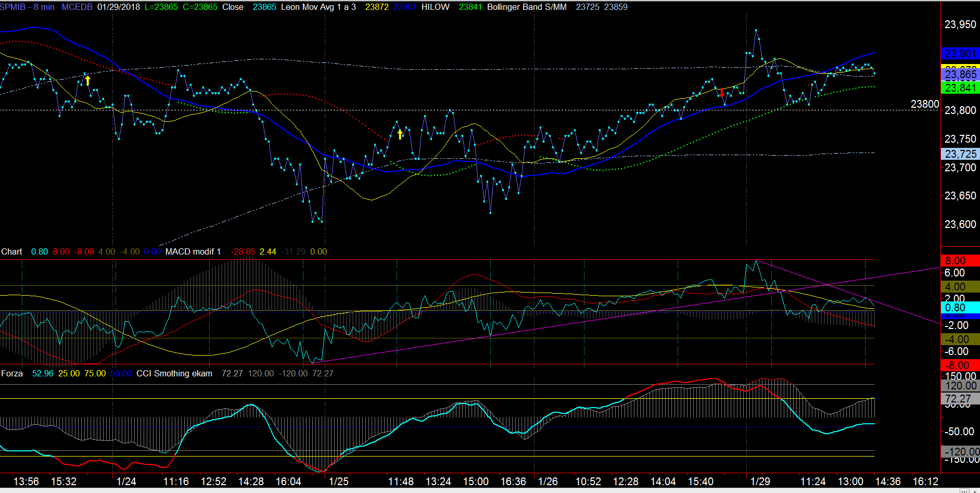Click the light blue 23,725 price axis tag
This screenshot has width=980, height=493.
point(960,154)
